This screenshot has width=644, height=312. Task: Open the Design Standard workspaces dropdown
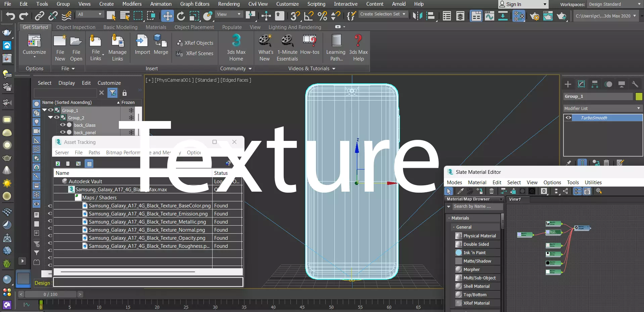point(614,4)
